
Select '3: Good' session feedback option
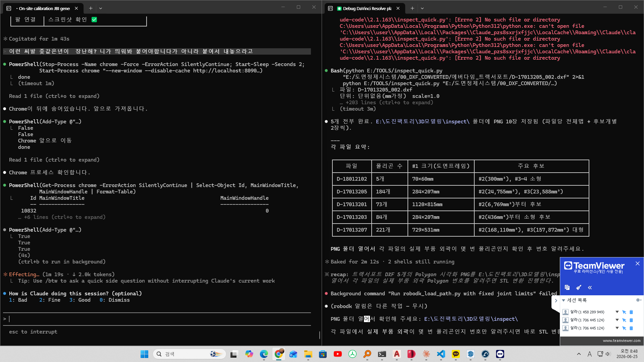[80, 300]
